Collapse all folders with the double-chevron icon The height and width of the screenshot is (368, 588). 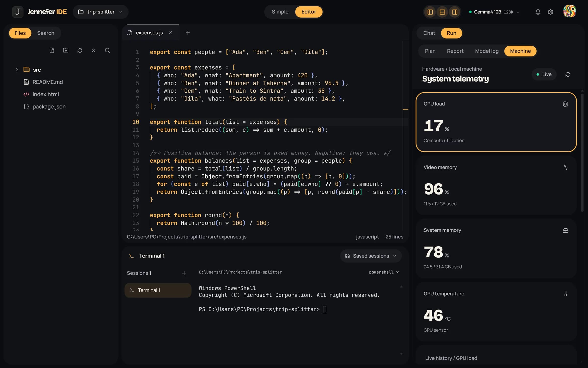click(x=93, y=50)
